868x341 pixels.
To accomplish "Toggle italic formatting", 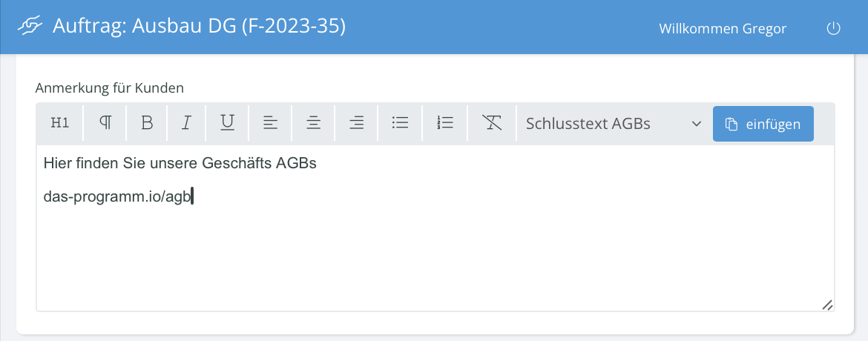I will point(186,123).
